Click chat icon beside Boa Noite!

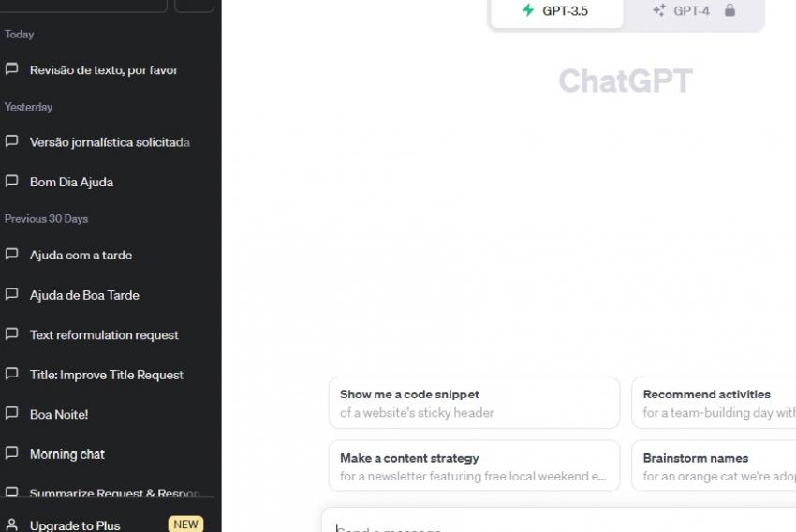(x=12, y=413)
